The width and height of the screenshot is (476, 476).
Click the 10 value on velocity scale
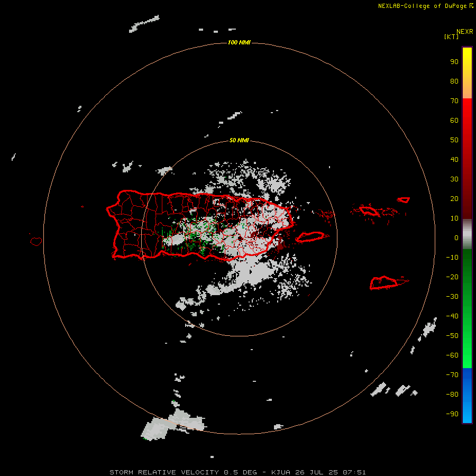click(454, 218)
